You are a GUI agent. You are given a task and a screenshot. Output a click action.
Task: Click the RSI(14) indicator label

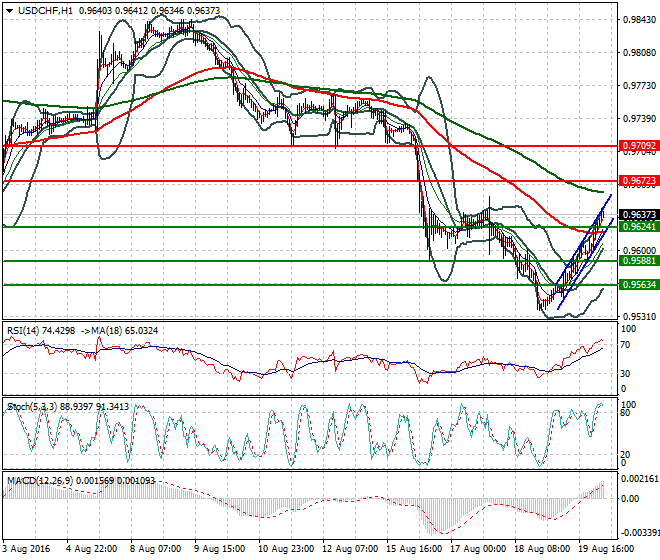pyautogui.click(x=25, y=330)
